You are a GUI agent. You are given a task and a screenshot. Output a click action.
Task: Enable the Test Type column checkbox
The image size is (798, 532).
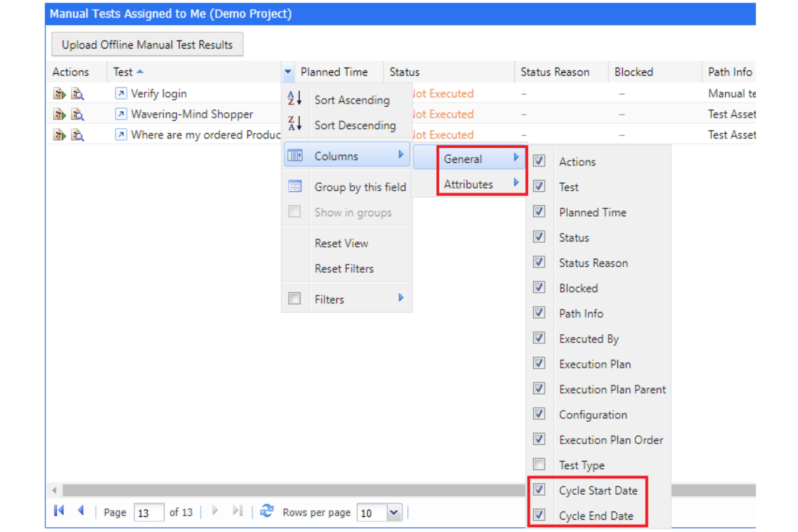coord(539,464)
